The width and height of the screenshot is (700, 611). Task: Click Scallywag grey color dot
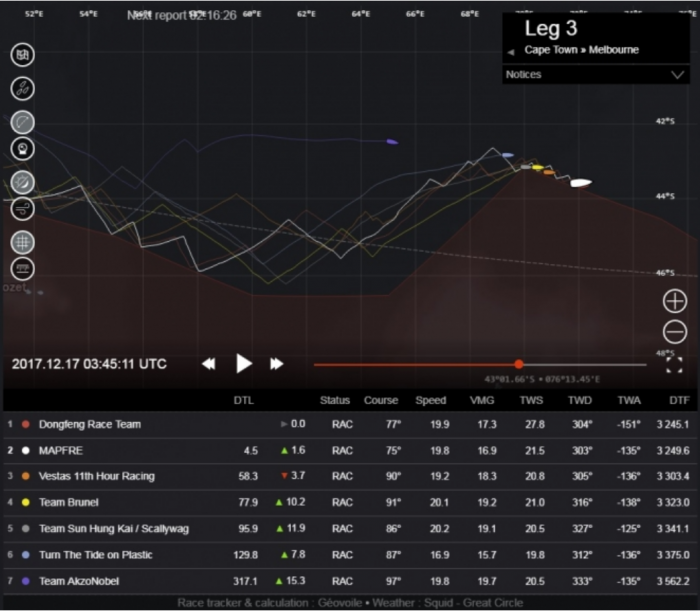coord(26,529)
